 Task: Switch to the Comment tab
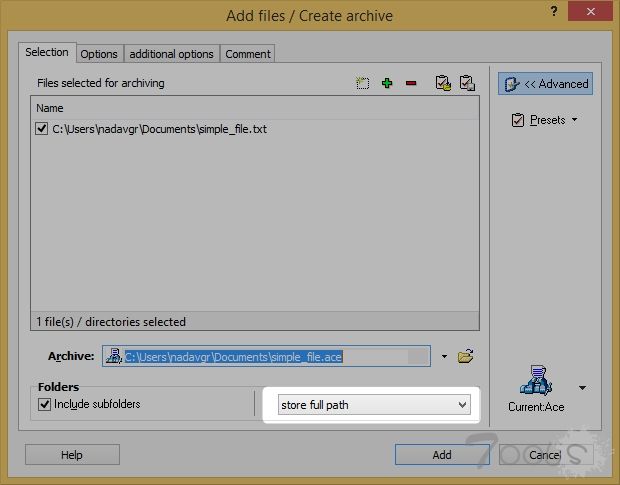click(247, 54)
